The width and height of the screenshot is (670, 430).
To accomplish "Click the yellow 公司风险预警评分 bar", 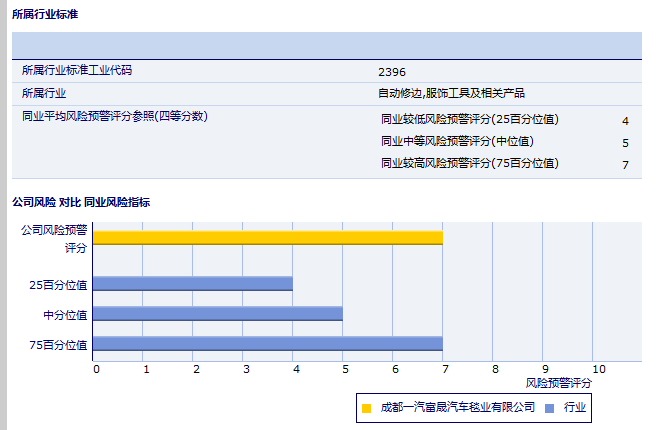I will tap(267, 238).
